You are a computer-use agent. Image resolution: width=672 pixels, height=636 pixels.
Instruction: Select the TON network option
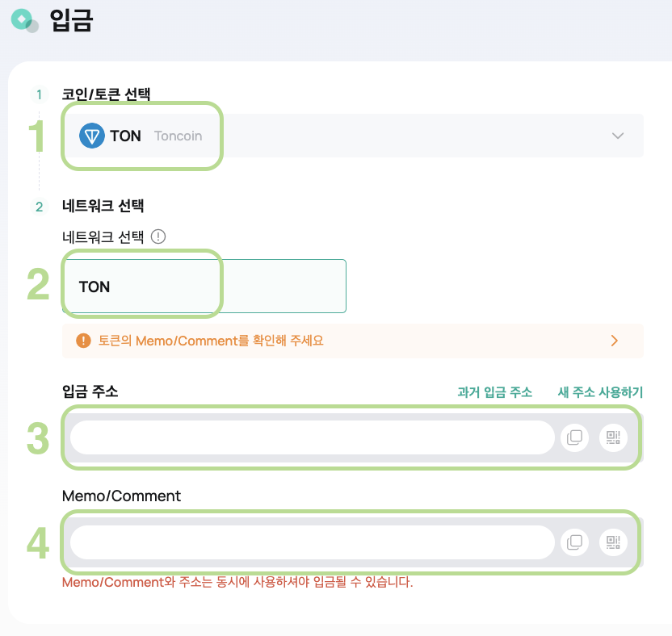[204, 286]
